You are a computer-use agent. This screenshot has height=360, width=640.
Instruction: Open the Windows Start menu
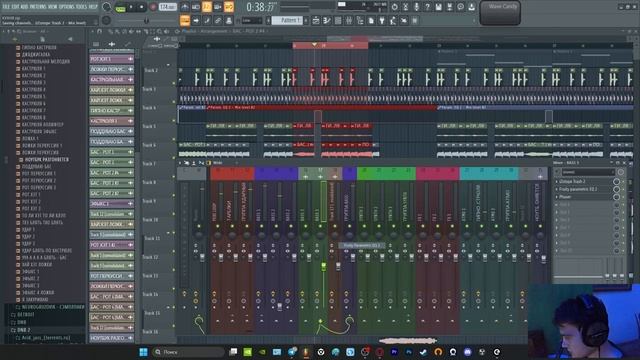point(143,351)
